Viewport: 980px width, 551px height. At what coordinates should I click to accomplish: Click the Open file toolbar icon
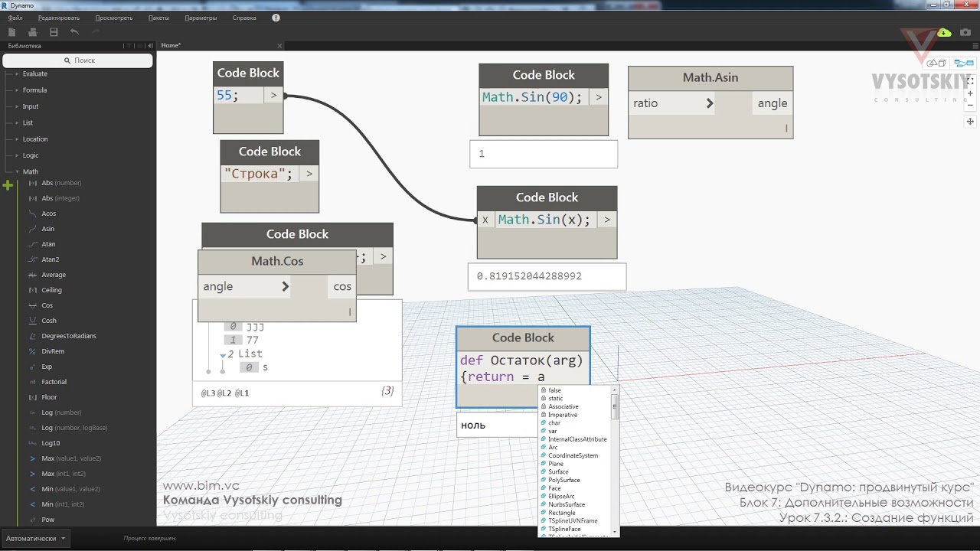point(33,32)
